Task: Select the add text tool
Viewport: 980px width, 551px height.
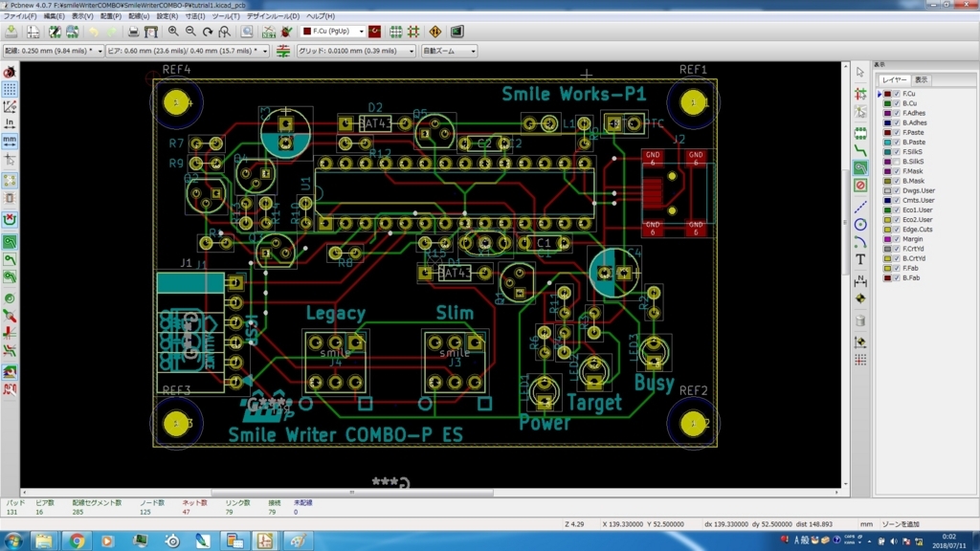Action: click(860, 259)
